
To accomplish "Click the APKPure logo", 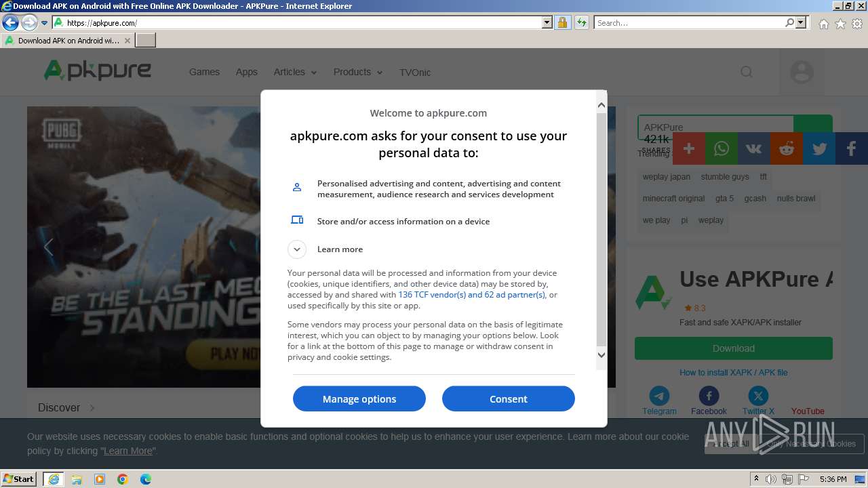I will tap(98, 70).
